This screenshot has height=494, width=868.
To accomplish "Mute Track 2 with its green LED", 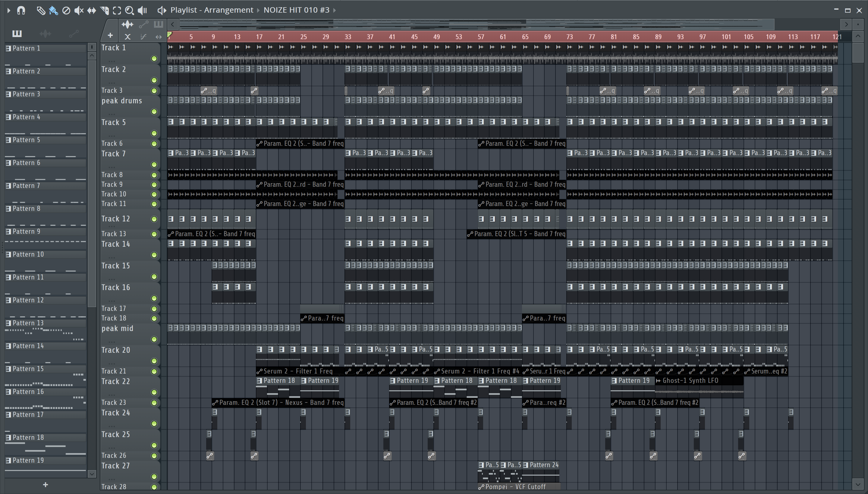I will click(154, 80).
